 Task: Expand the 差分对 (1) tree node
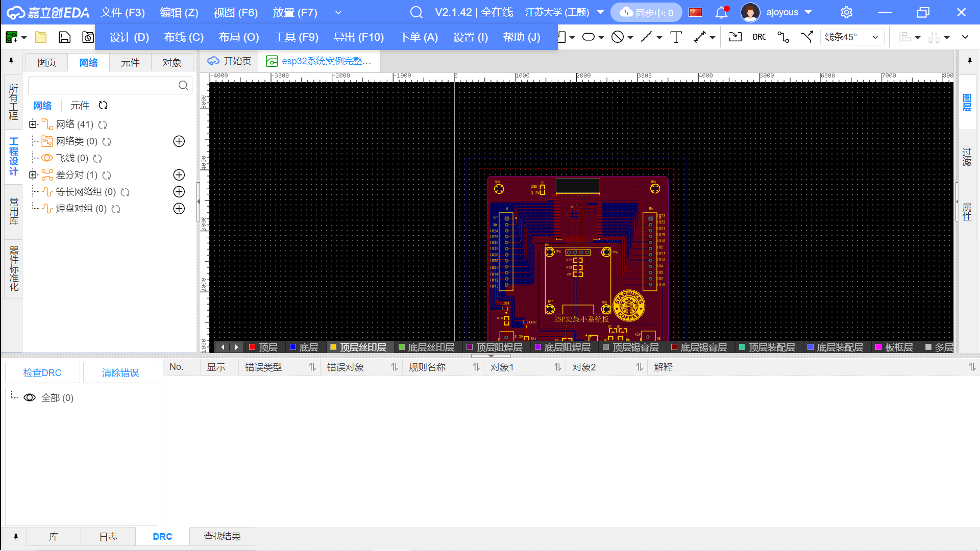pyautogui.click(x=33, y=175)
